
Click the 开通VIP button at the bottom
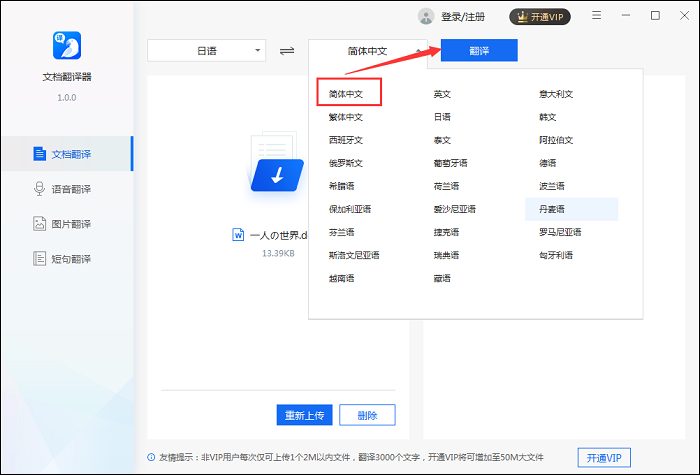604,458
